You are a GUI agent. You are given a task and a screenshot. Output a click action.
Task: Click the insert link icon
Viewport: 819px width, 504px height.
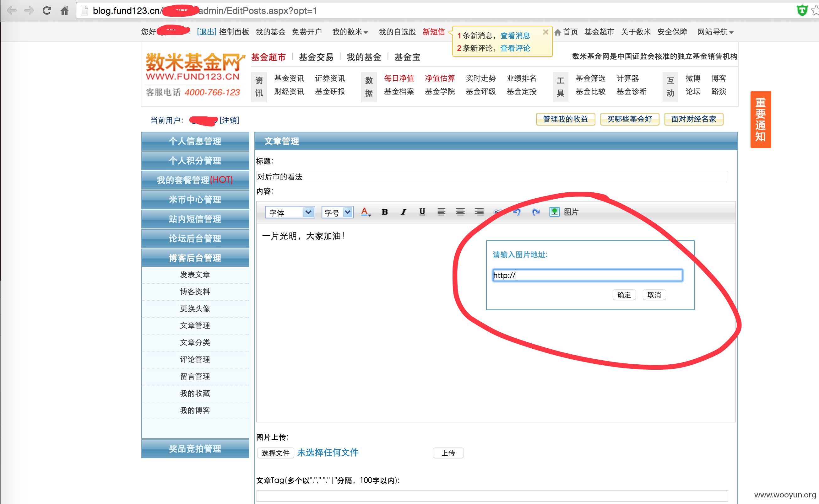[497, 212]
